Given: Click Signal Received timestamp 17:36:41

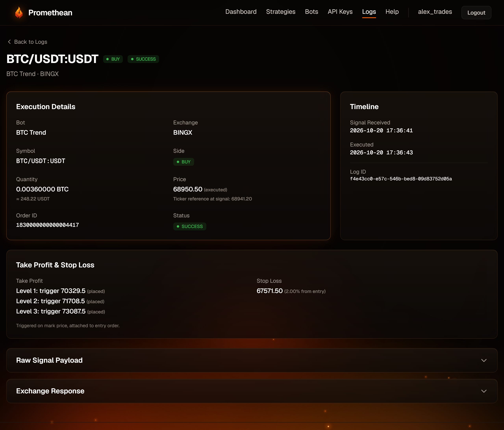Looking at the screenshot, I should (381, 130).
